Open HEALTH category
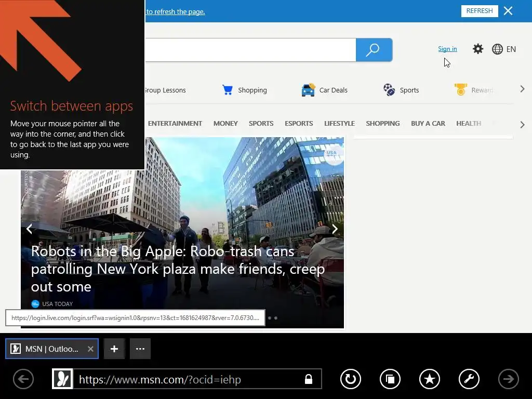 click(x=469, y=124)
